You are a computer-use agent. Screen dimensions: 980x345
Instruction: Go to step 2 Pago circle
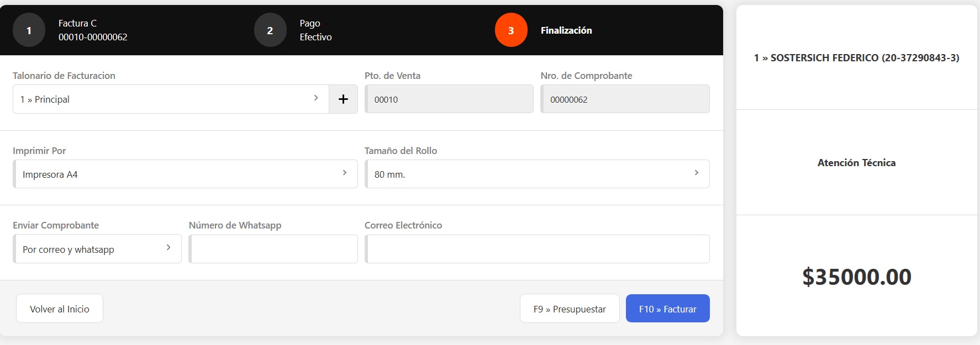(270, 30)
